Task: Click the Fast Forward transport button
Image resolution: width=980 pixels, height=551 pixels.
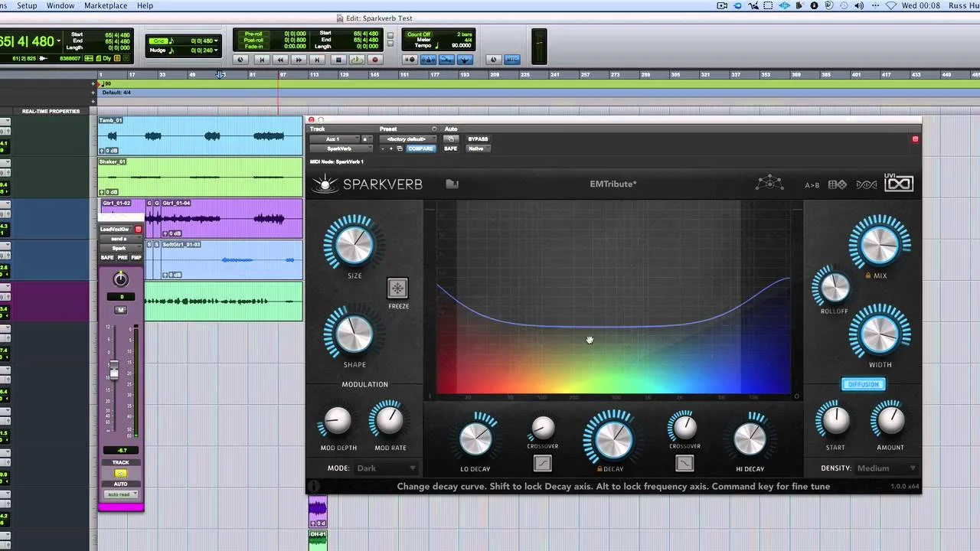Action: click(x=299, y=60)
